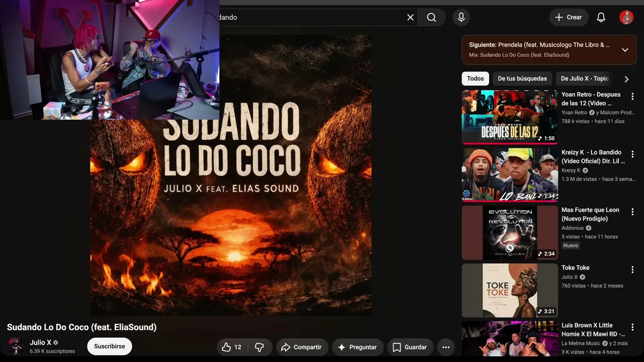The width and height of the screenshot is (644, 362).
Task: Open the Julio X channel name link
Action: [x=41, y=342]
